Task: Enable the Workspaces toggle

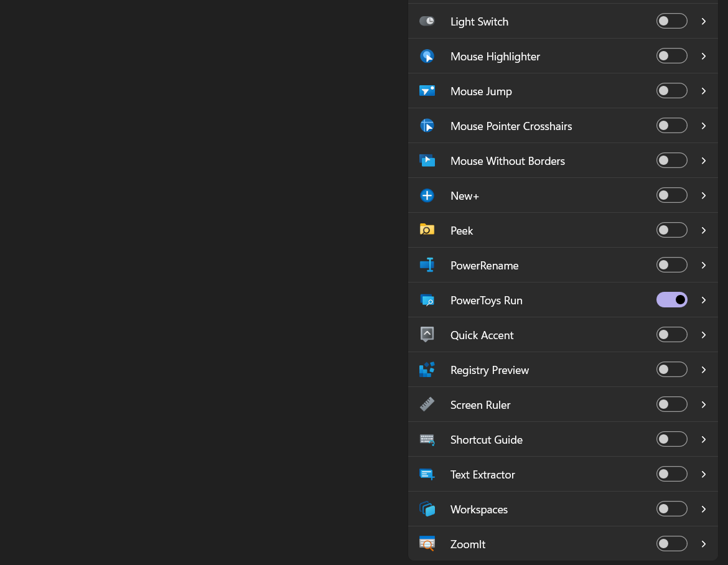Action: 671,508
